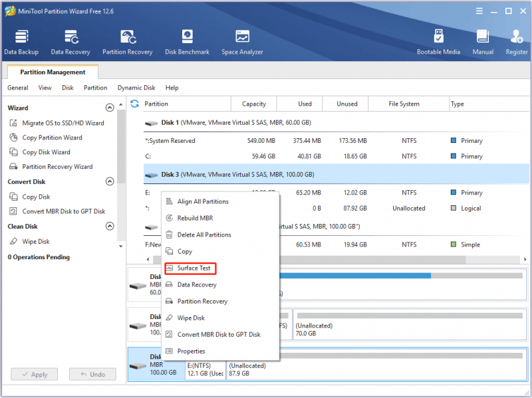Viewport: 532px width, 398px height.
Task: Collapse the Convert Disk section
Action: 110,181
